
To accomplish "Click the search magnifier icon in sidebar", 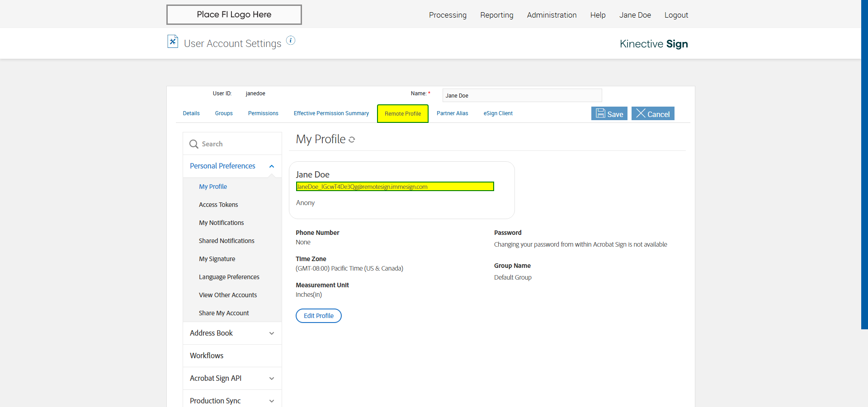I will [194, 144].
